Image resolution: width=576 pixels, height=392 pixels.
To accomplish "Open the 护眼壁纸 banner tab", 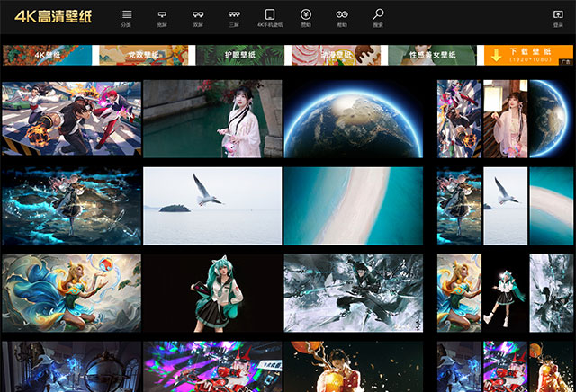I will click(238, 55).
